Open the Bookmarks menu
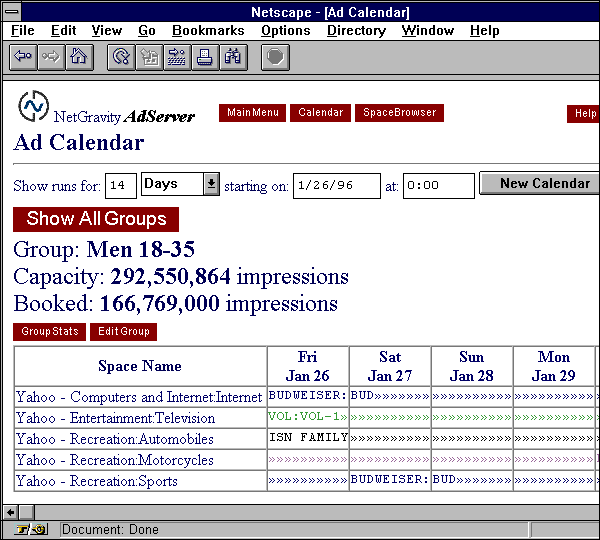The width and height of the screenshot is (600, 540). coord(207,31)
